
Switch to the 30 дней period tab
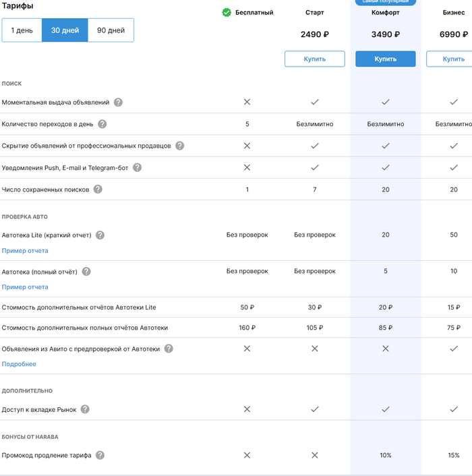coord(65,30)
